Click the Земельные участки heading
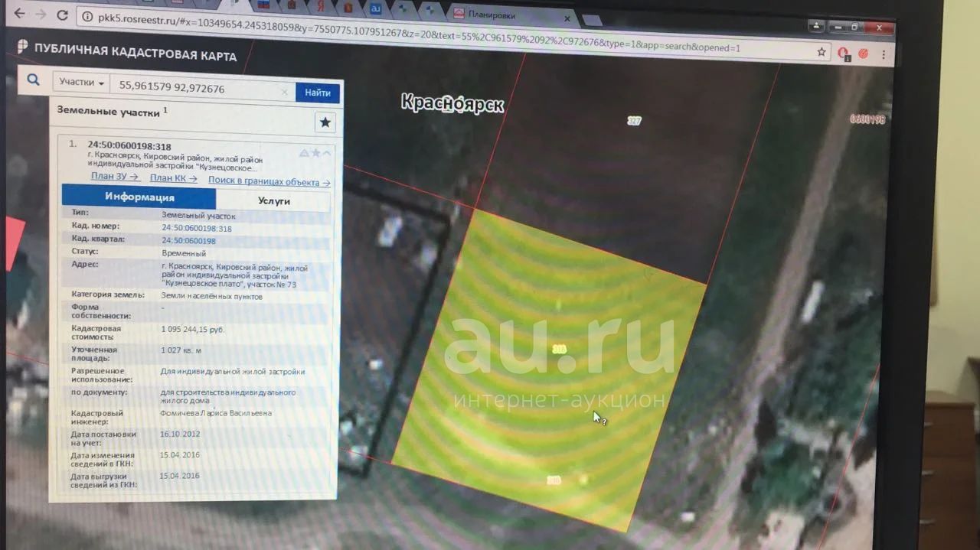980x550 pixels. [x=109, y=111]
